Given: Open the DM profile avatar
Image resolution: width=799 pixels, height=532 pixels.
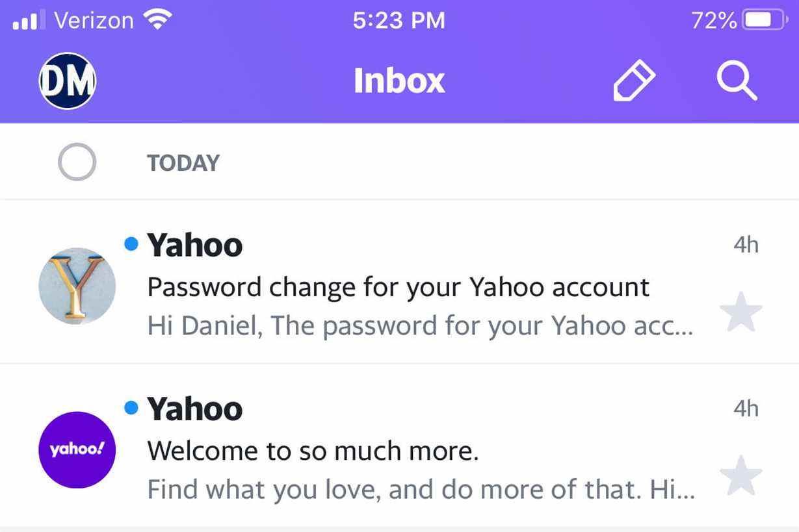Looking at the screenshot, I should [68, 81].
